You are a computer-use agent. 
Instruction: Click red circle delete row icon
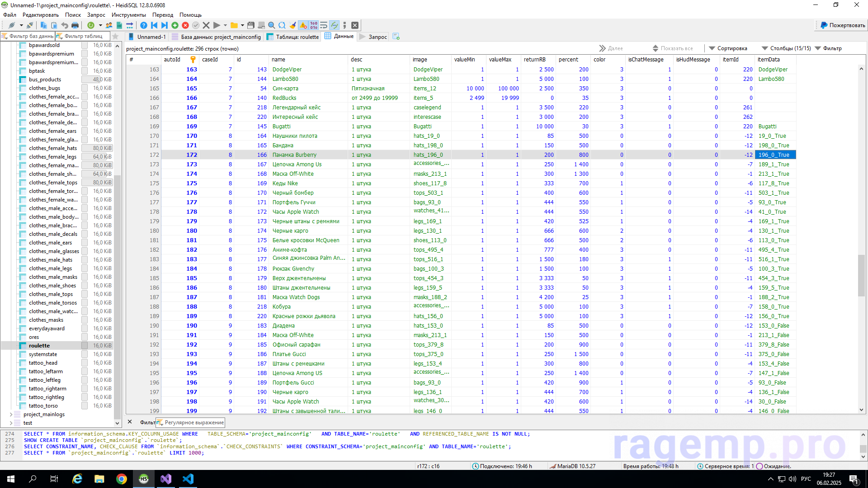pos(185,25)
